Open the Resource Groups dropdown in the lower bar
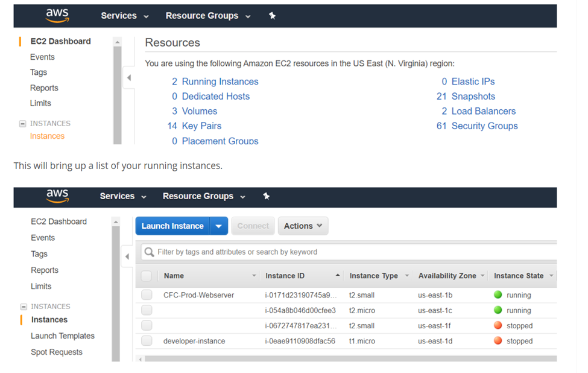Image resolution: width=588 pixels, height=373 pixels. pyautogui.click(x=204, y=196)
